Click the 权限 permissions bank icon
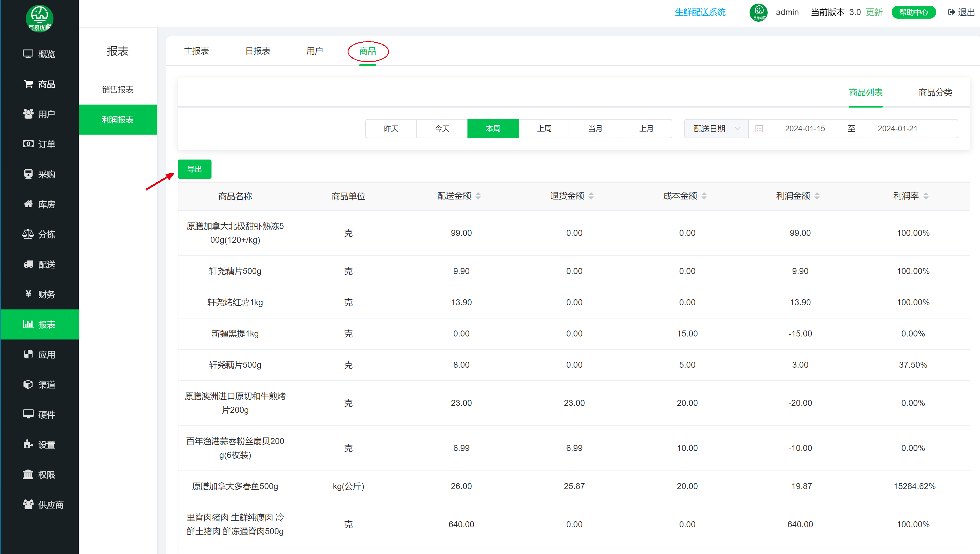 (x=28, y=474)
